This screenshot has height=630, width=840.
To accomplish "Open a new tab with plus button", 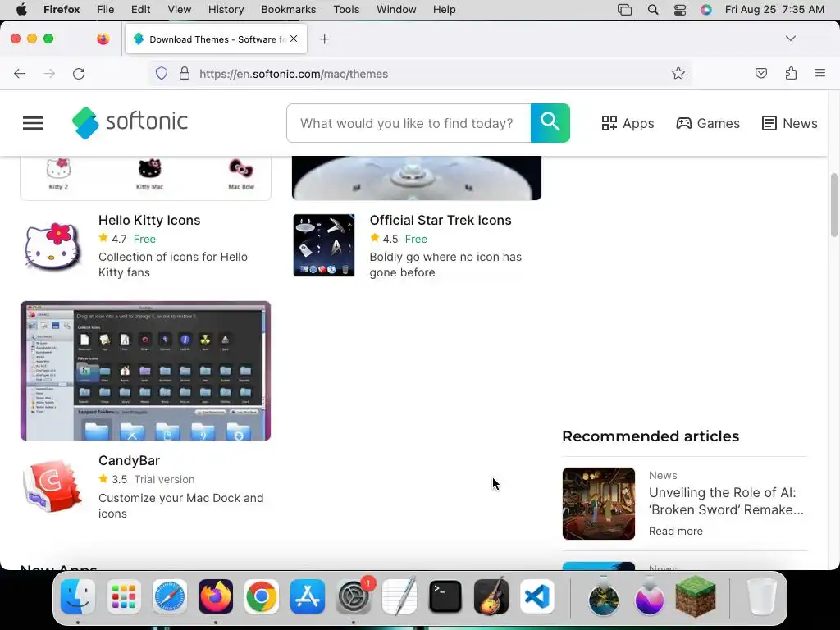I will click(324, 39).
